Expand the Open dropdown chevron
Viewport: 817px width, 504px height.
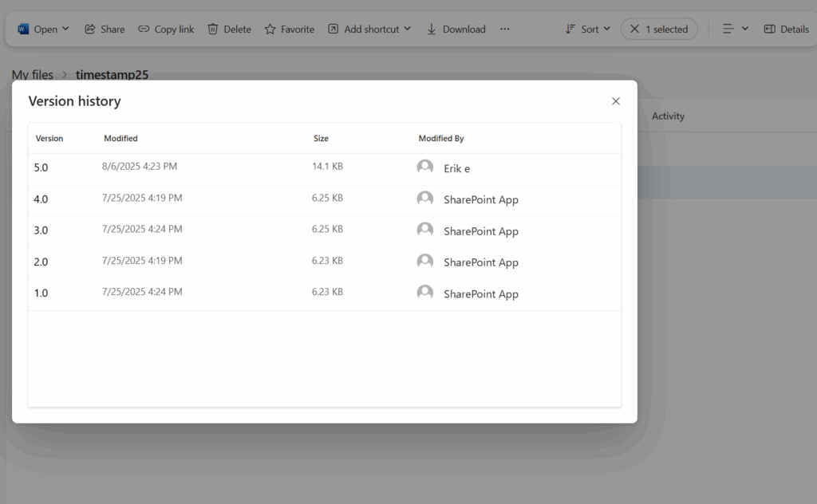[67, 29]
